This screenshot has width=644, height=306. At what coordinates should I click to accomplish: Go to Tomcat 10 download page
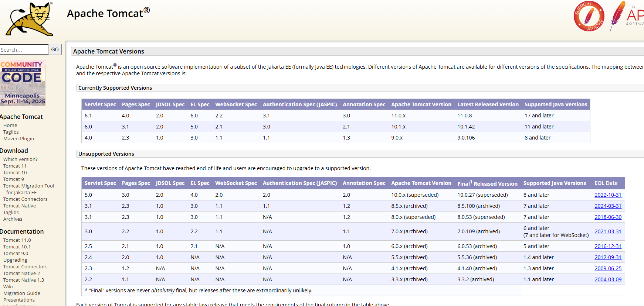tap(15, 173)
